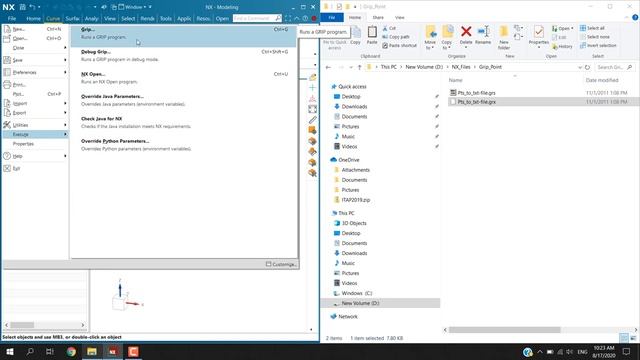Screen dimensions: 640x360
Task: Click Explorer back navigation arrow
Action: click(328, 67)
